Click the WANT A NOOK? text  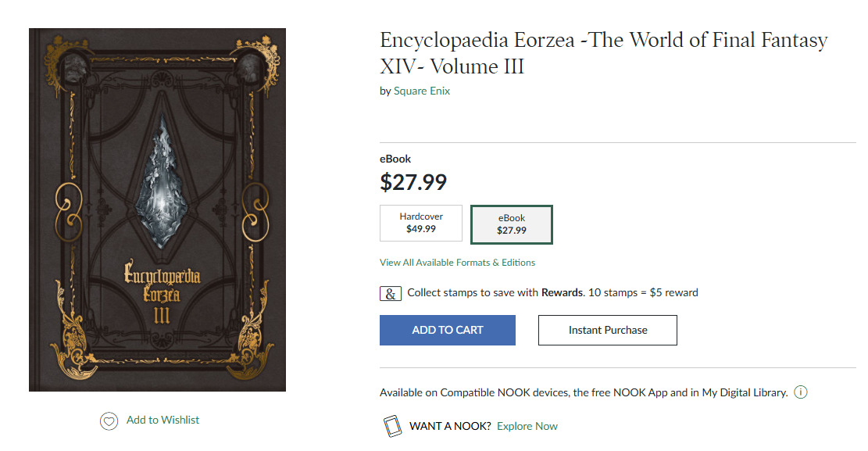[x=450, y=426]
